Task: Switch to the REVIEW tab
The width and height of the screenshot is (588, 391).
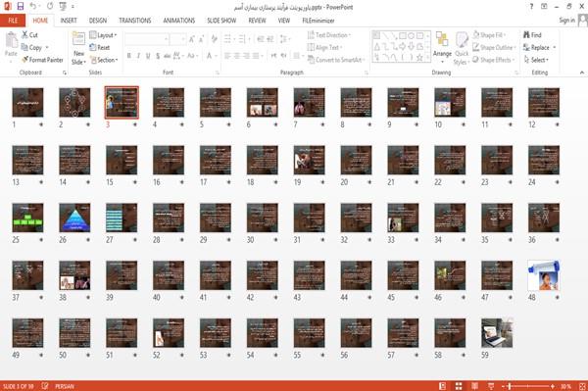Action: point(257,21)
